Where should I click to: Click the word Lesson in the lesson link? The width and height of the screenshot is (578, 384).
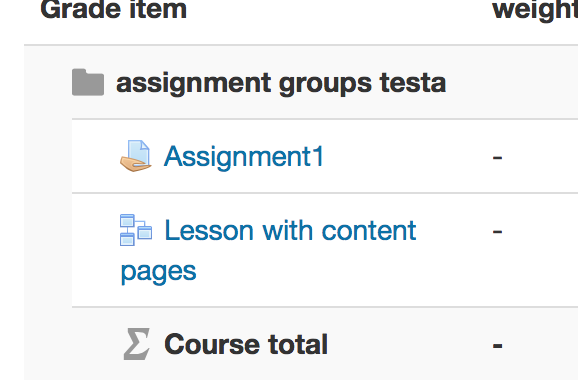point(209,231)
